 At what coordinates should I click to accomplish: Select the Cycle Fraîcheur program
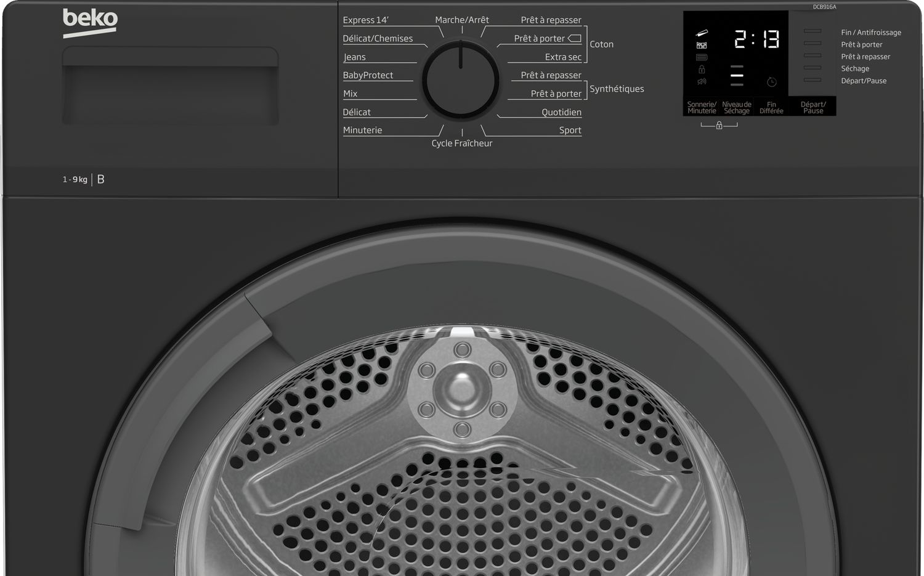click(462, 143)
